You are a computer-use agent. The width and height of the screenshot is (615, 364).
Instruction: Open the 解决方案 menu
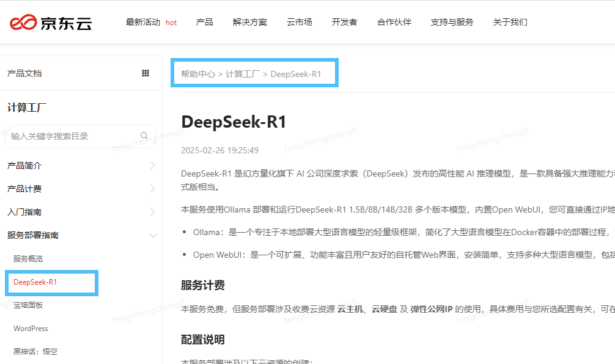(250, 23)
